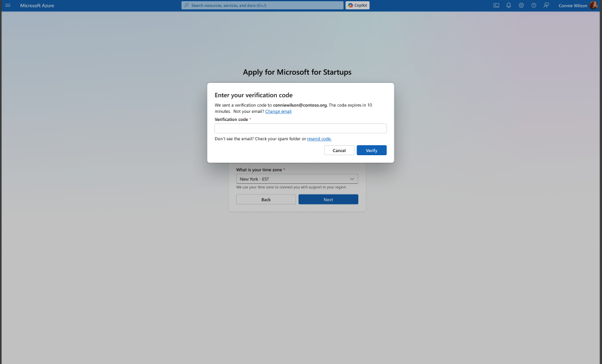
Task: Open the notifications bell
Action: (x=509, y=6)
